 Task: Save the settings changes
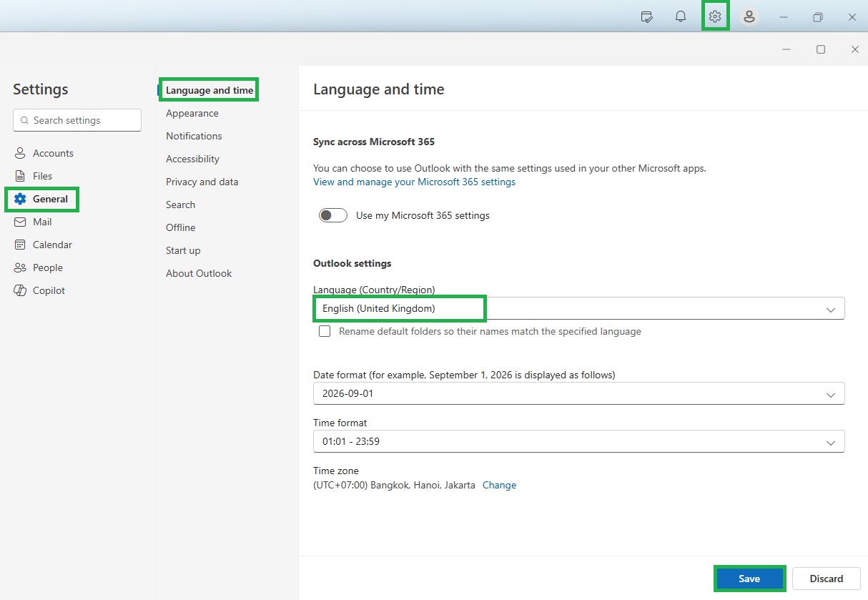point(749,579)
